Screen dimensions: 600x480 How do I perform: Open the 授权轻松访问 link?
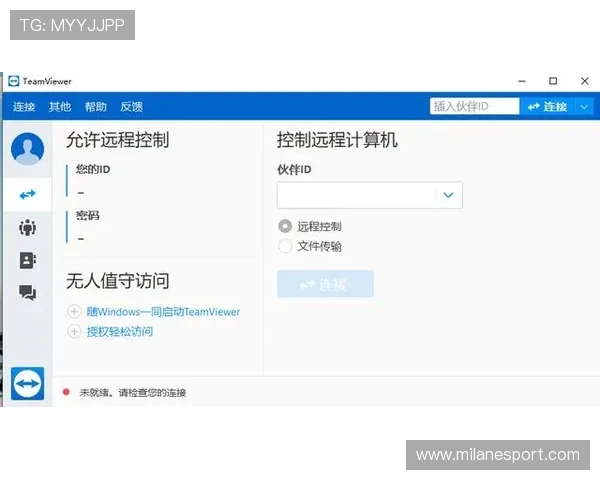[x=120, y=331]
